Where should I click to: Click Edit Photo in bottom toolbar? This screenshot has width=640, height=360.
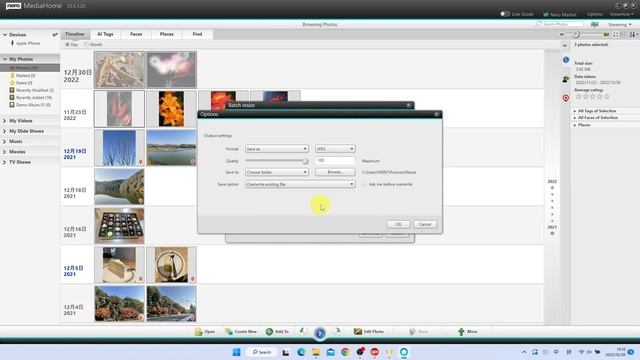tap(369, 331)
